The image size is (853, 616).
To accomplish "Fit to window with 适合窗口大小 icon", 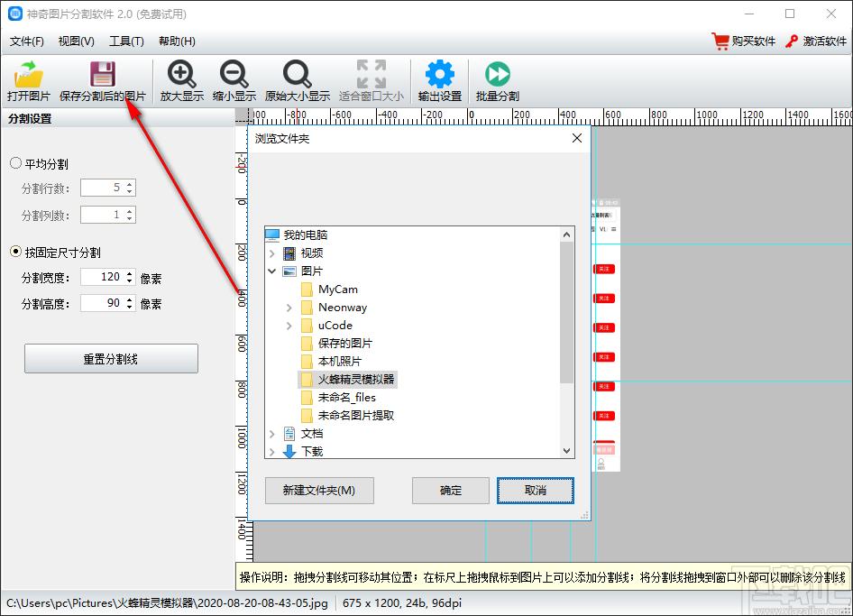I will coord(371,80).
